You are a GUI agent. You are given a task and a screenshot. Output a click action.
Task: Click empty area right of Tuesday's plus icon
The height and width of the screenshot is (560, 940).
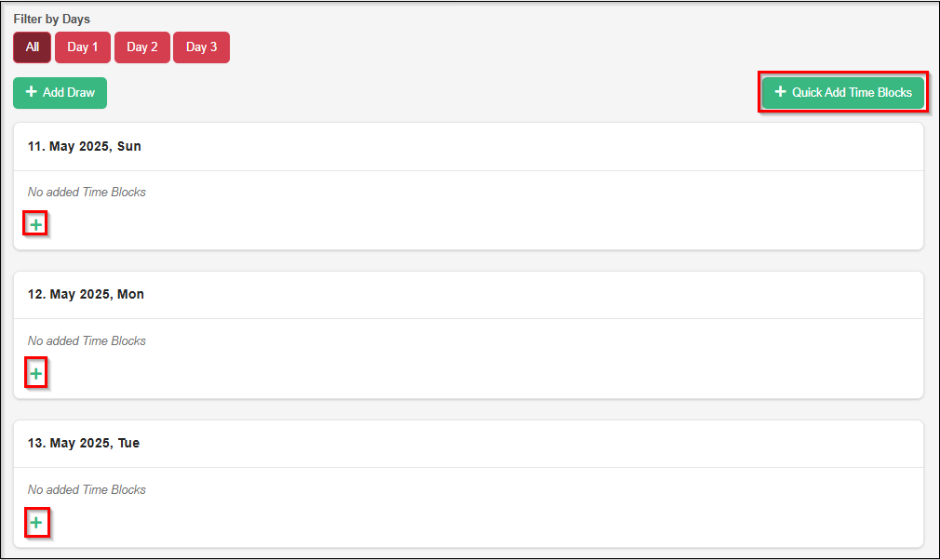click(465, 523)
